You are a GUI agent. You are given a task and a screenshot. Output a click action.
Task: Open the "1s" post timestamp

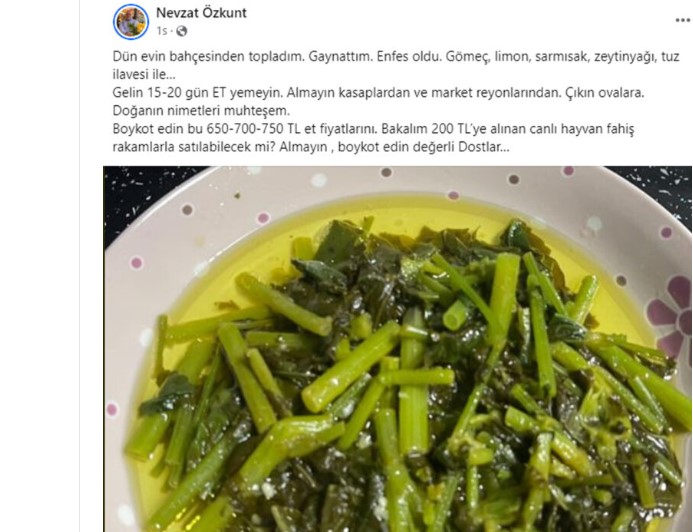161,31
